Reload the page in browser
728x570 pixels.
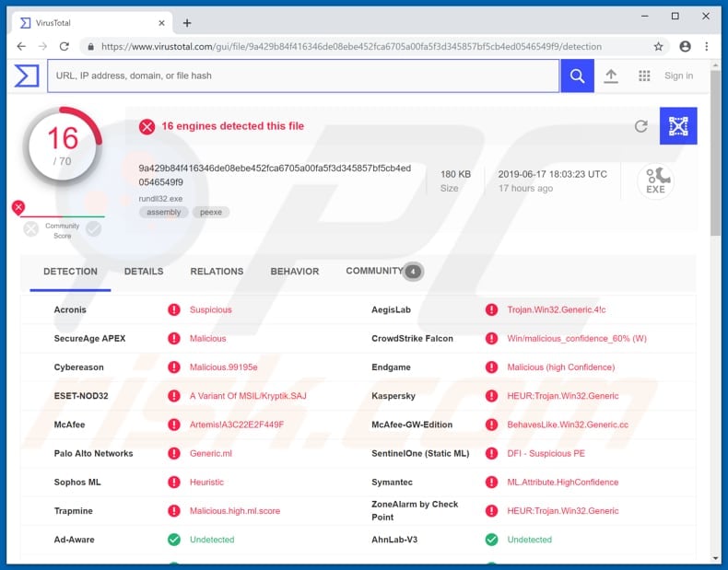click(x=65, y=46)
